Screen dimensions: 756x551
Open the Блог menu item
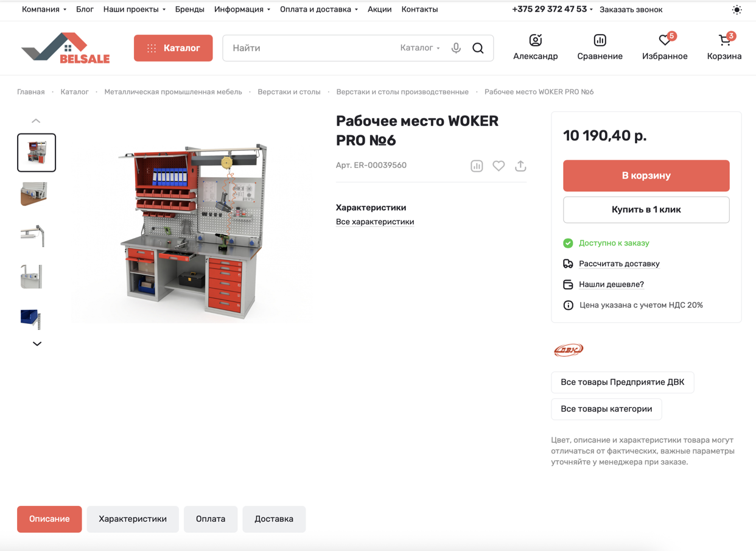(85, 10)
